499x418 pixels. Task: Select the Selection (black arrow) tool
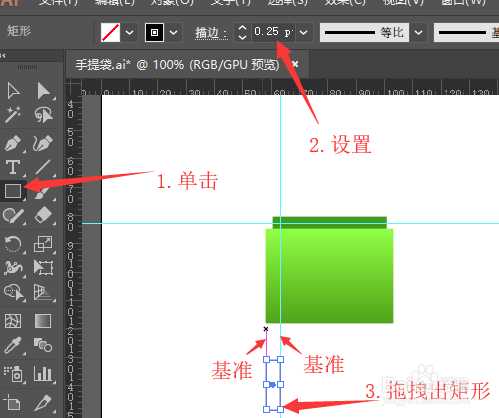13,91
